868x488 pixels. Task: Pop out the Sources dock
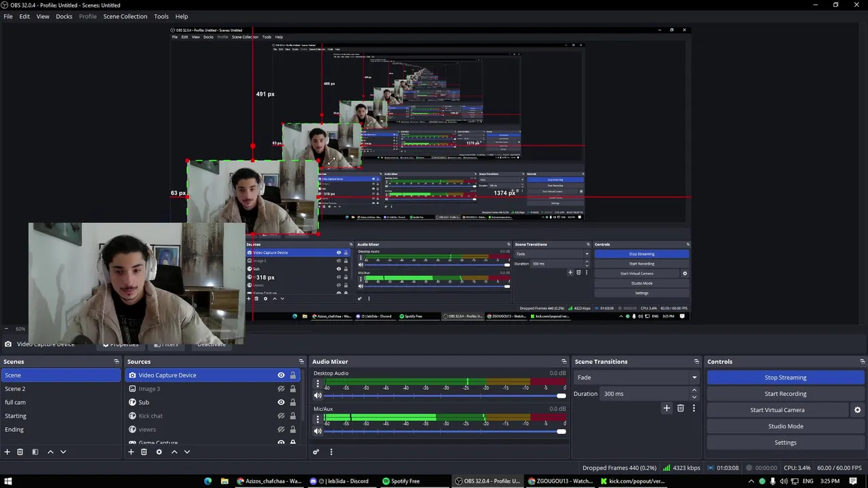[x=301, y=362]
